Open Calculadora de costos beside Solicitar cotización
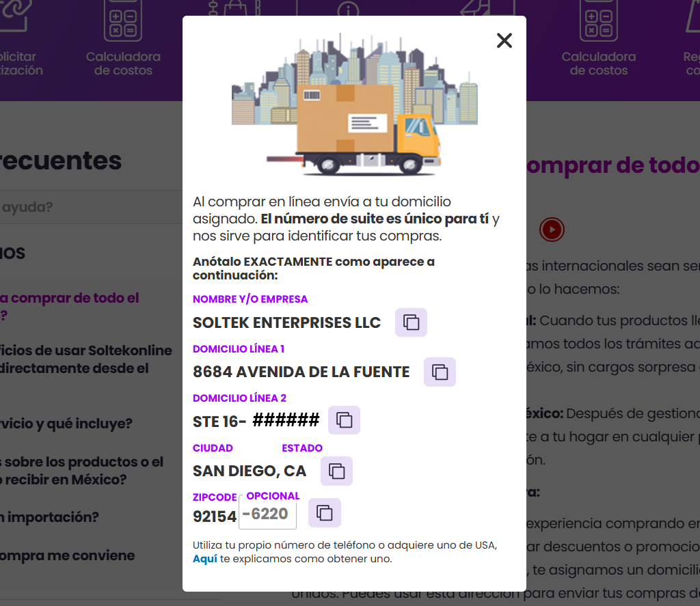700x606 pixels. click(x=123, y=64)
